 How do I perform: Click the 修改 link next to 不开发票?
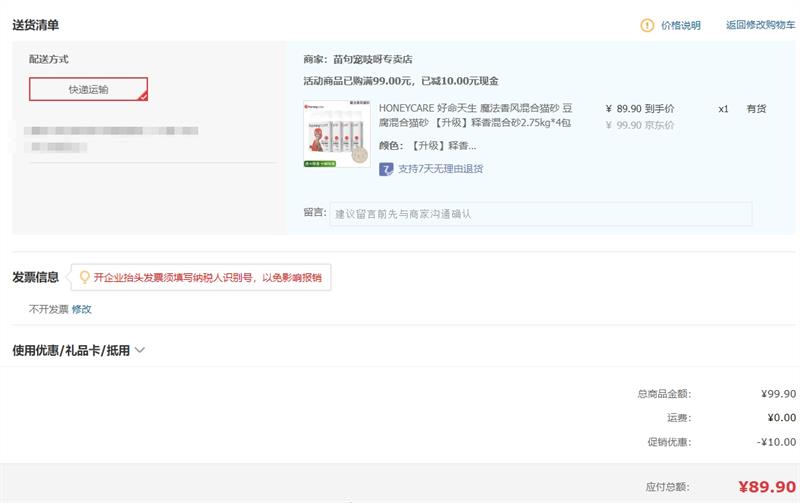(x=81, y=309)
